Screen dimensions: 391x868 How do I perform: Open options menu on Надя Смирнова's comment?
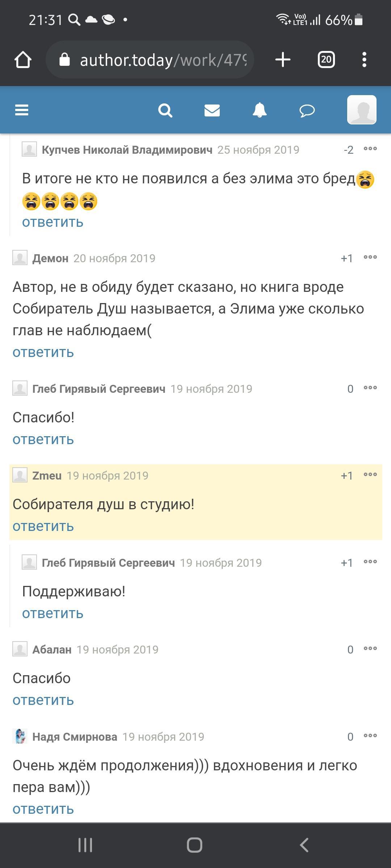(x=370, y=736)
